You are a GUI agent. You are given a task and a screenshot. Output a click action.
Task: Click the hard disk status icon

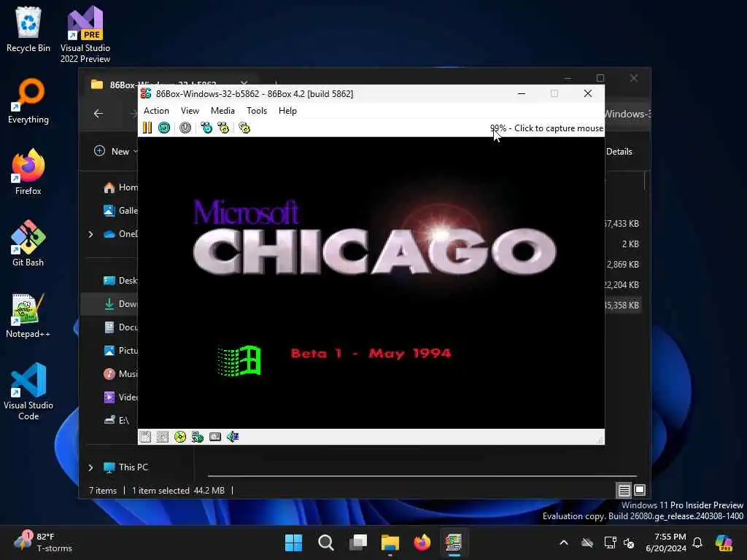215,437
